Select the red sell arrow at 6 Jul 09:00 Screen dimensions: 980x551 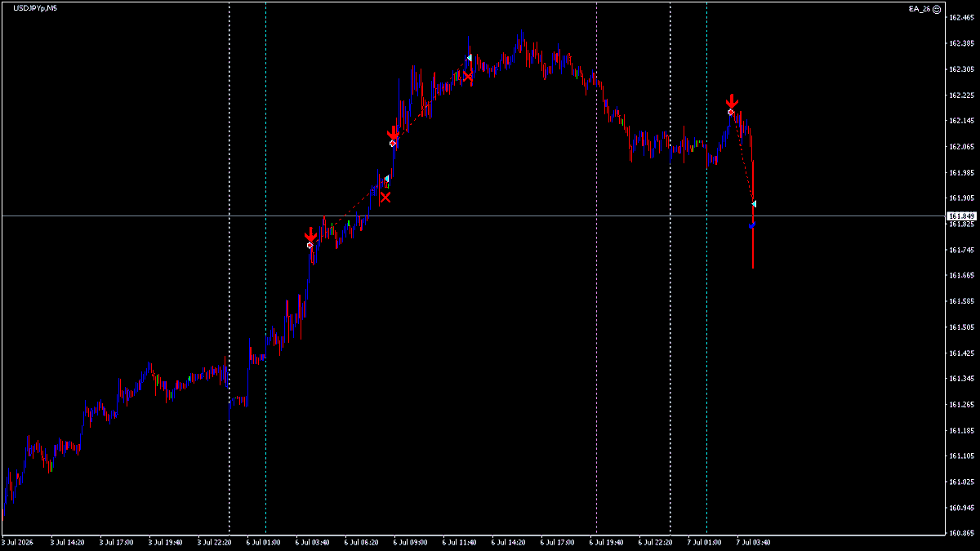(393, 133)
